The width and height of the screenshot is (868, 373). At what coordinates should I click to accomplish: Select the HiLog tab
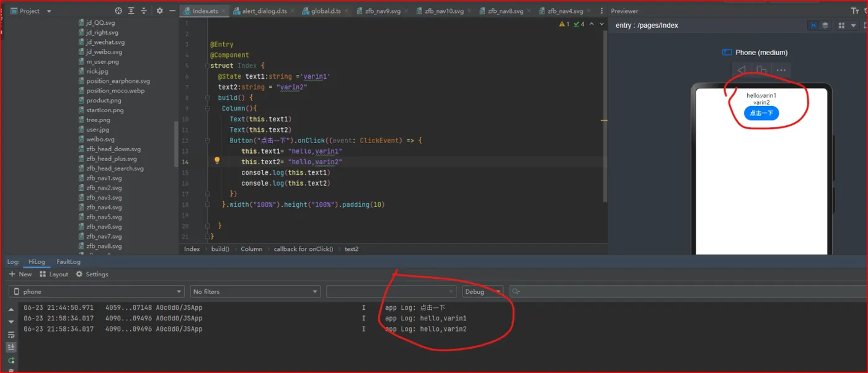pyautogui.click(x=37, y=261)
